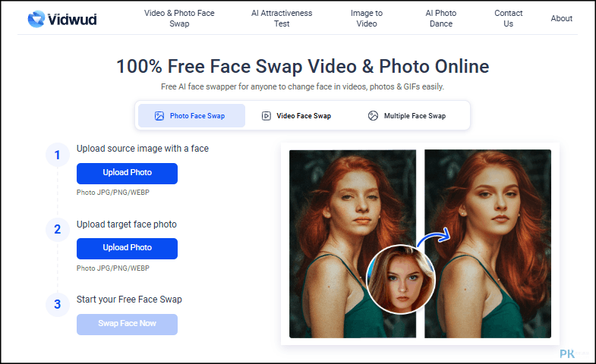Click the 'Photo JPG/PNG/WEBP' note under step 1
The height and width of the screenshot is (364, 596).
click(x=113, y=193)
